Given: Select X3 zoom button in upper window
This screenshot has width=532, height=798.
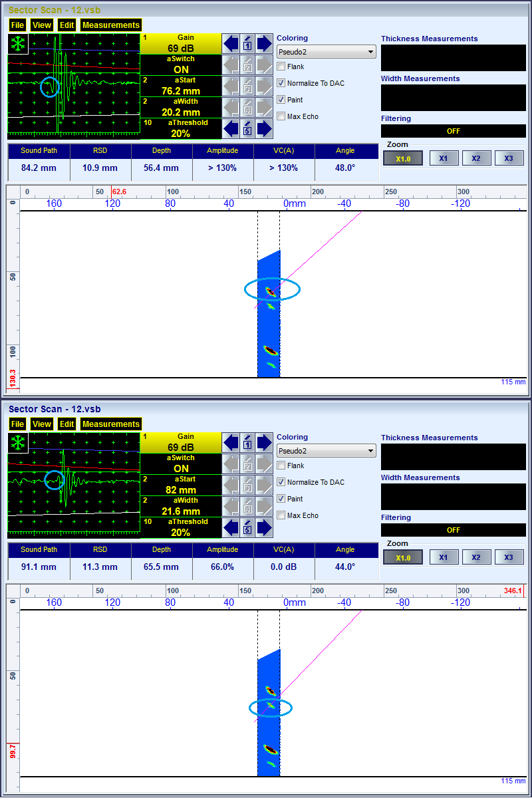Looking at the screenshot, I should click(x=509, y=158).
